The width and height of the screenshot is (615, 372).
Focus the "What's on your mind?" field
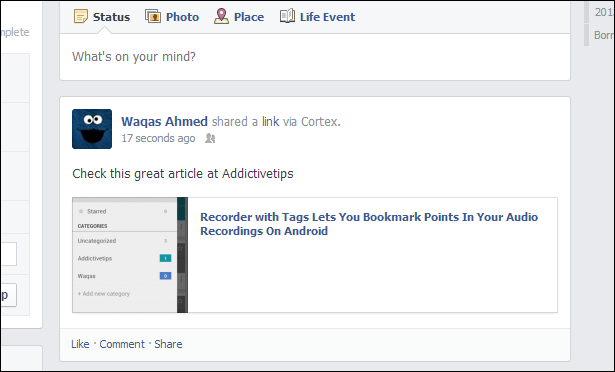click(315, 57)
